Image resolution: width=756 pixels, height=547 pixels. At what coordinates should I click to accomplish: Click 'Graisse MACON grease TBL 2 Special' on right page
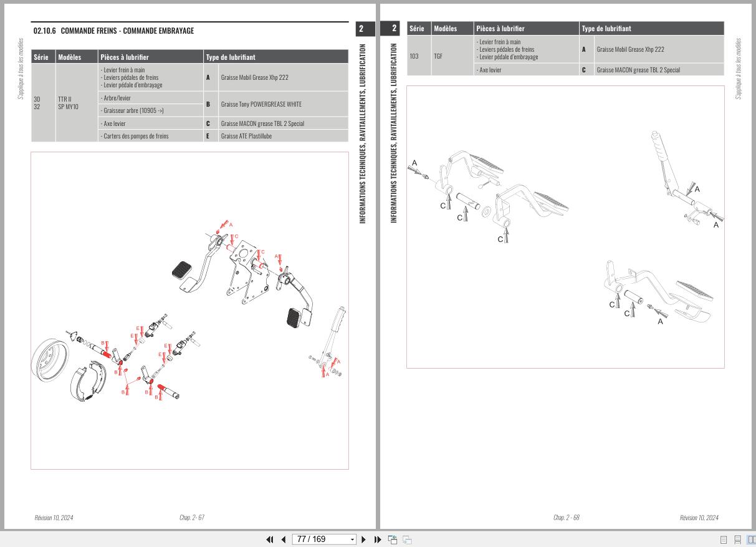[638, 70]
